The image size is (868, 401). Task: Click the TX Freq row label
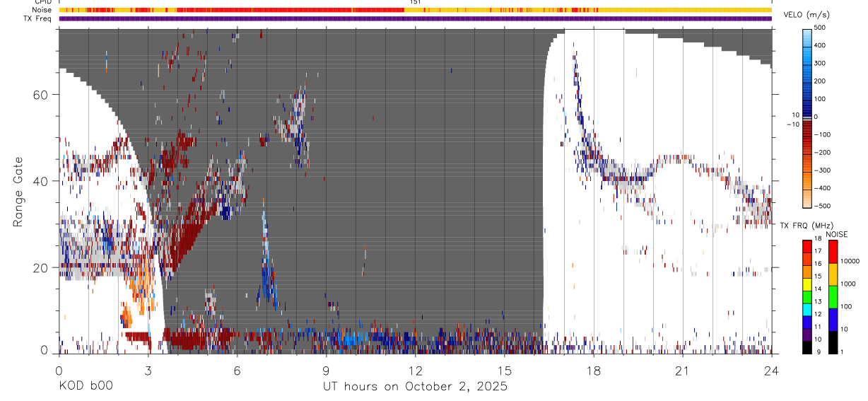[37, 18]
